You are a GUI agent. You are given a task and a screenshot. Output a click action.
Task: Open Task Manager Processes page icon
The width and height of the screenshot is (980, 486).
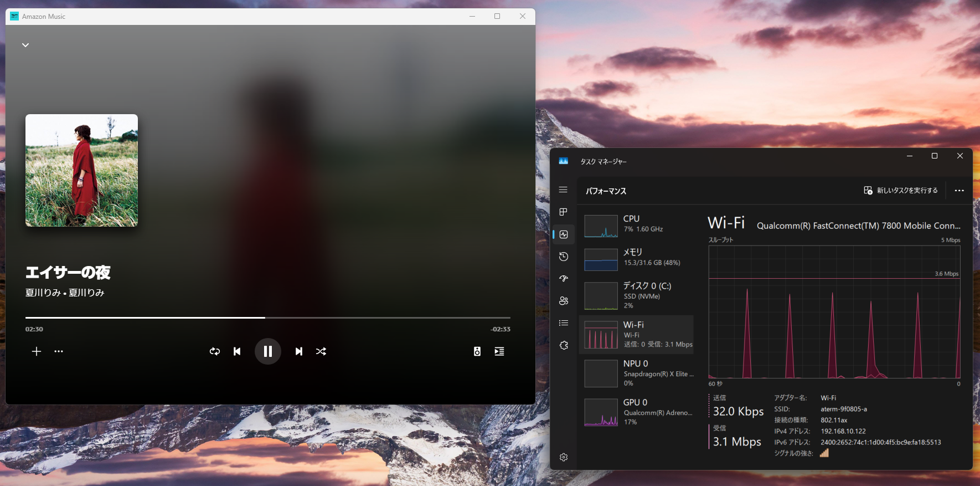tap(563, 212)
